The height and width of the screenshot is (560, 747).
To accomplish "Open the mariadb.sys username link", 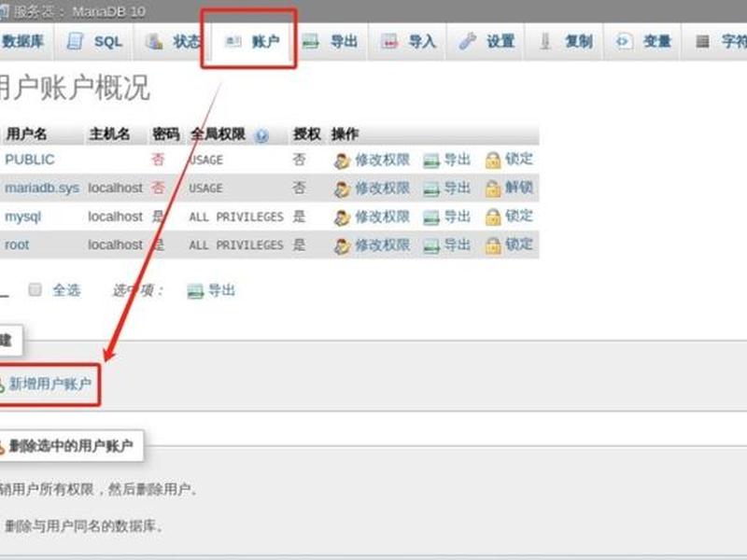I will pos(42,189).
